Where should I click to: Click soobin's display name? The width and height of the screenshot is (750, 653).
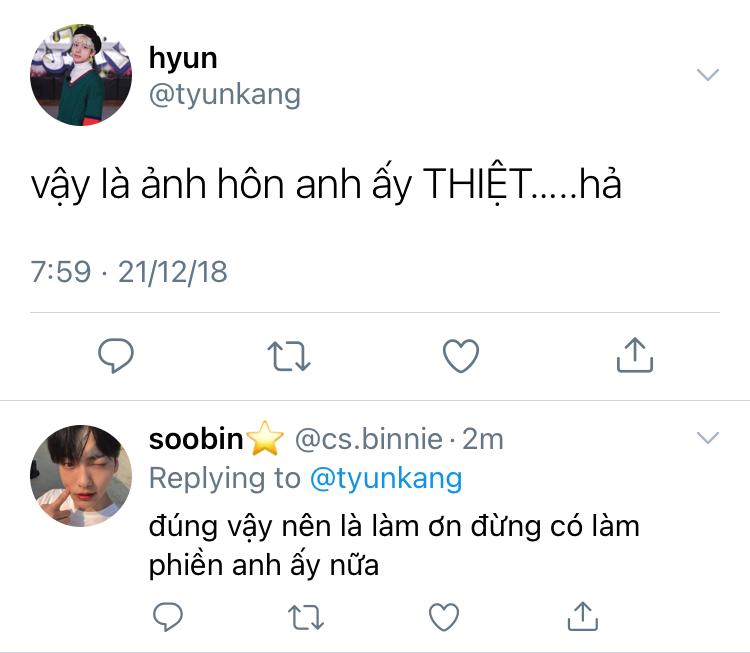[196, 439]
